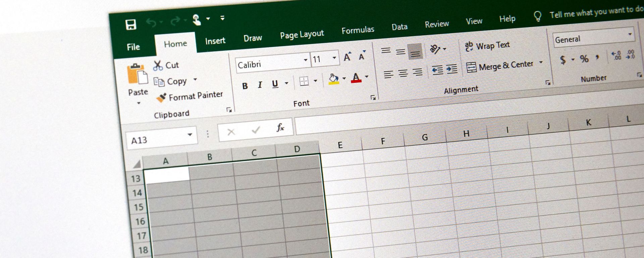Open Clipboard dialog launcher
Image resolution: width=644 pixels, height=258 pixels.
(x=229, y=110)
